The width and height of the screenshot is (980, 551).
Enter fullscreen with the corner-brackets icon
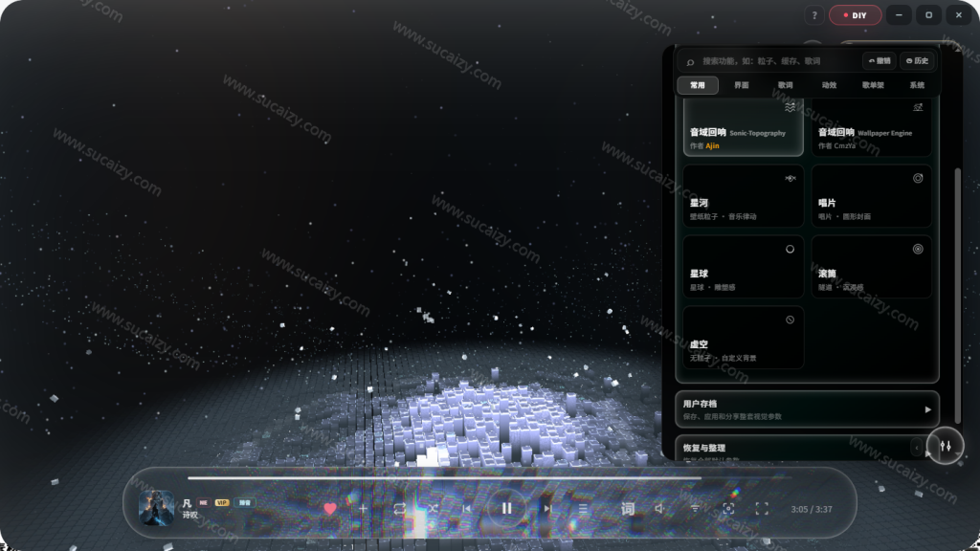762,509
